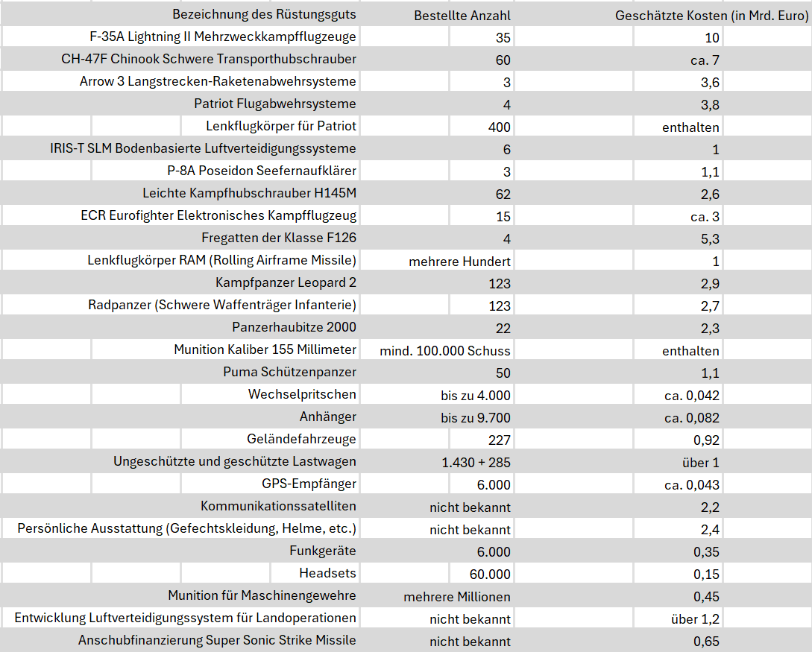
Task: Select the header cell 'Bestellte Anzahl'
Action: click(462, 16)
